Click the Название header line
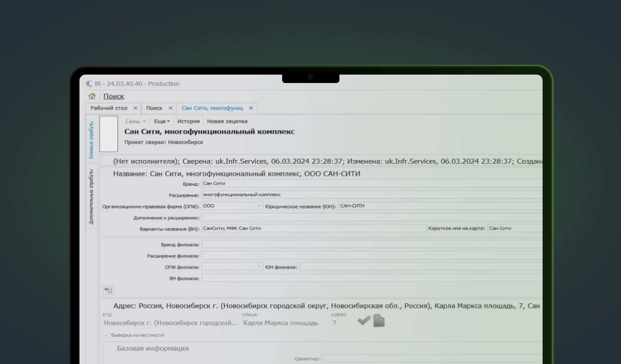 (x=237, y=174)
